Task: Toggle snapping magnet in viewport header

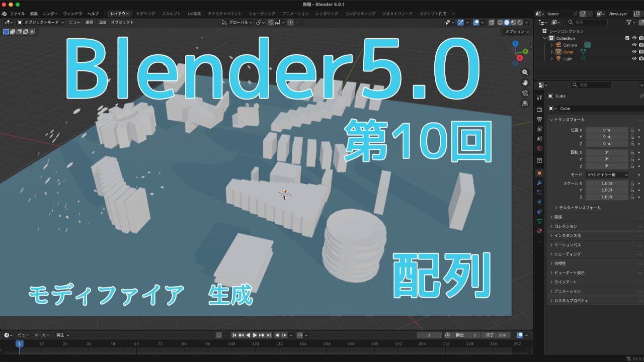Action: (271, 23)
